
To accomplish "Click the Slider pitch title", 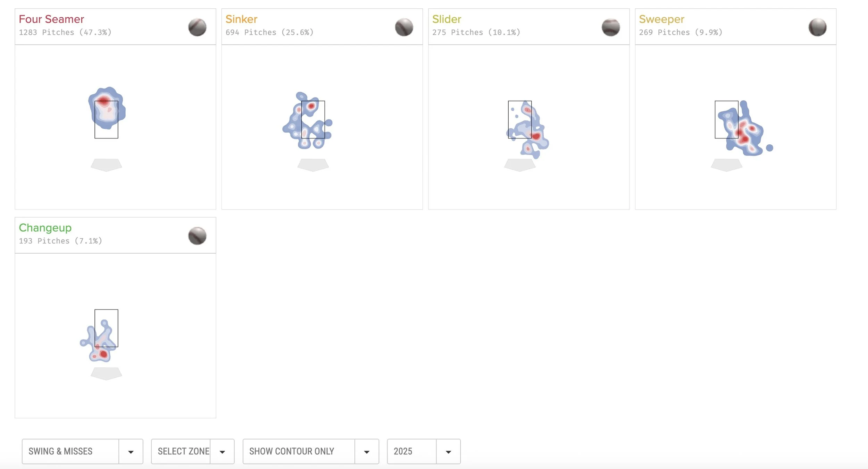I will (x=446, y=19).
